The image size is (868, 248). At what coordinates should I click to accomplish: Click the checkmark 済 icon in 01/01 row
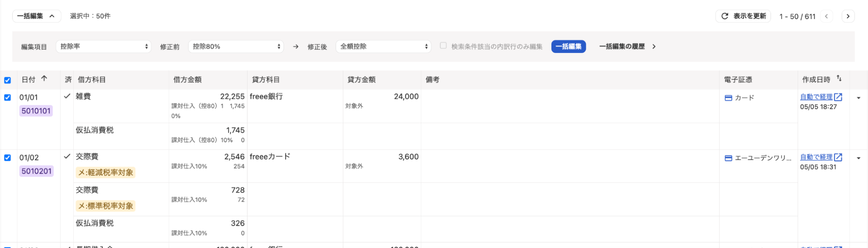(x=67, y=96)
